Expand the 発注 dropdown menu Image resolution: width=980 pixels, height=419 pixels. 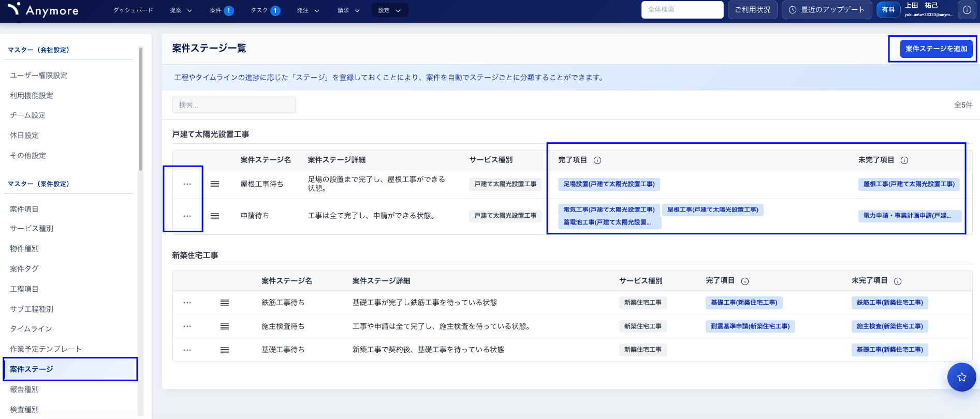point(308,10)
